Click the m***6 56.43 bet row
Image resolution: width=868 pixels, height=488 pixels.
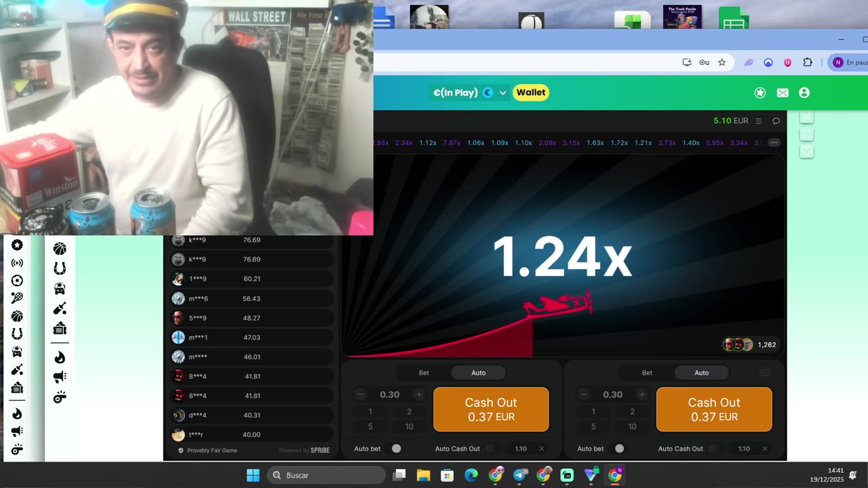252,298
